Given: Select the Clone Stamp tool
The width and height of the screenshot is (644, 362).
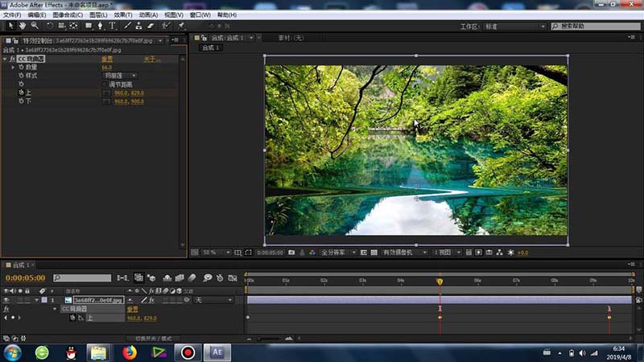Looking at the screenshot, I should coord(138,26).
